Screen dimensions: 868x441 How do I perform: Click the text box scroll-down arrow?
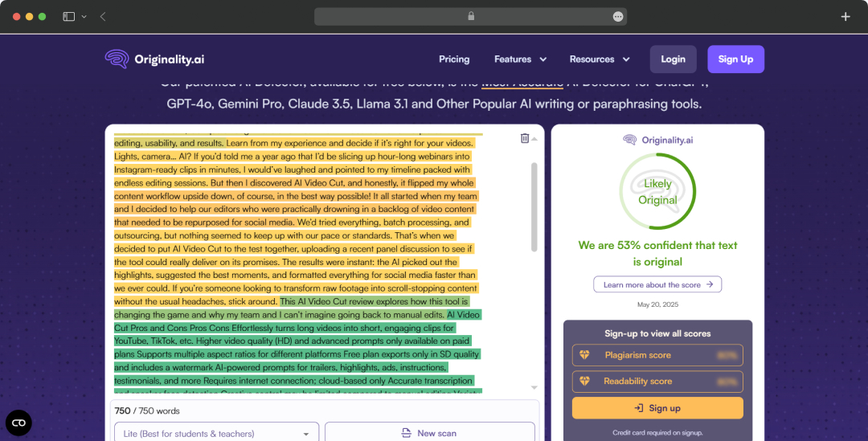tap(534, 387)
